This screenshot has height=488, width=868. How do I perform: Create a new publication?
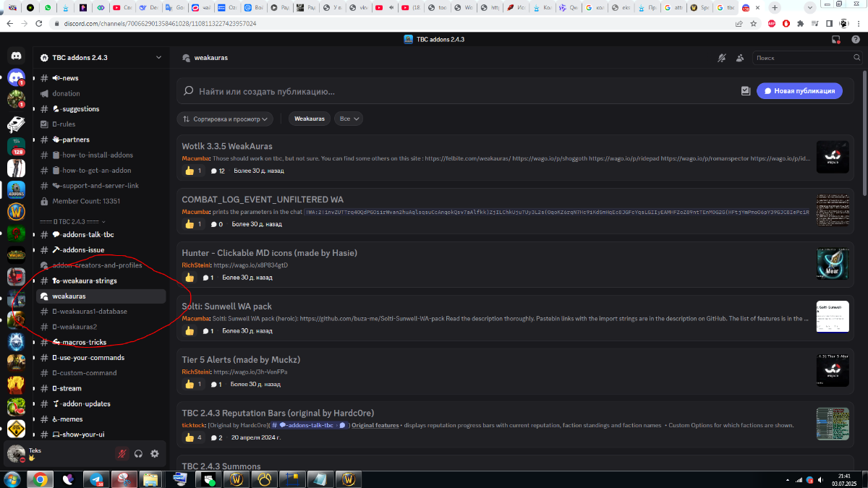[800, 91]
